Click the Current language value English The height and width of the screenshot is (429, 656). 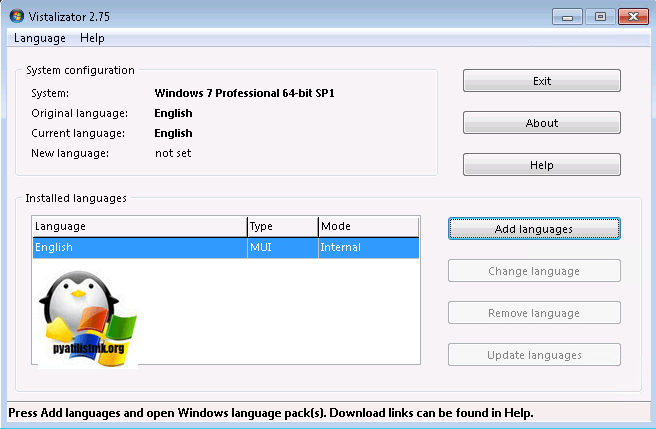(173, 133)
